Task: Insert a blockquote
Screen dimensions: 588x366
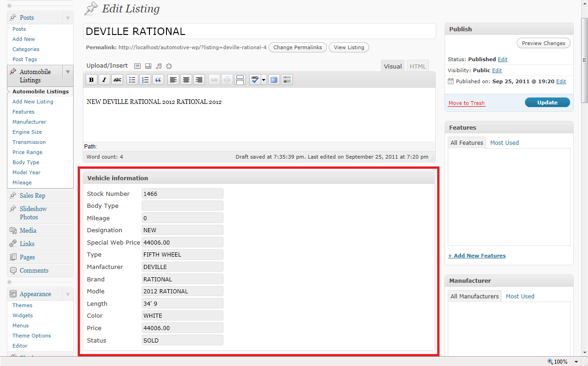Action: [158, 80]
